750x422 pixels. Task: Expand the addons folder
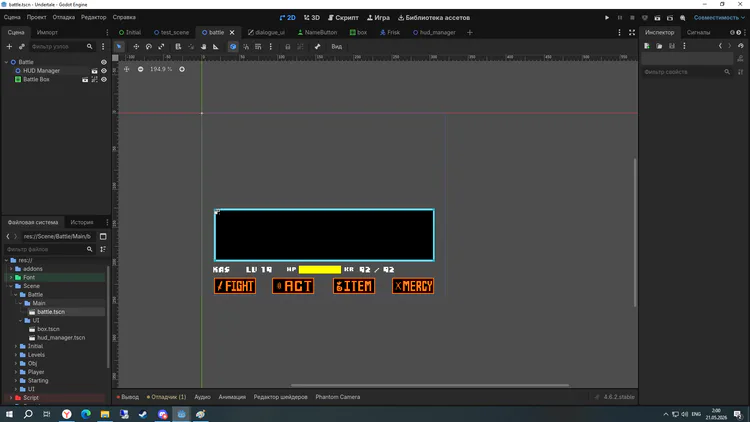pos(11,269)
